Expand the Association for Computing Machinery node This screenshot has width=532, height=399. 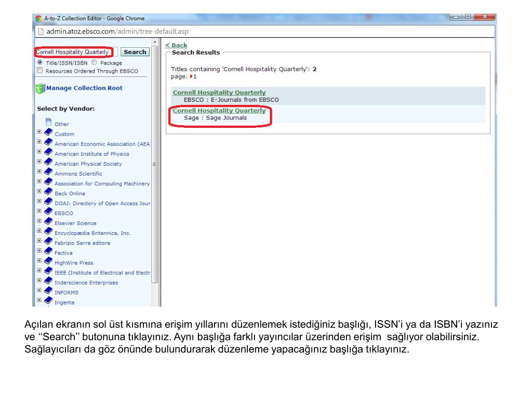[39, 181]
